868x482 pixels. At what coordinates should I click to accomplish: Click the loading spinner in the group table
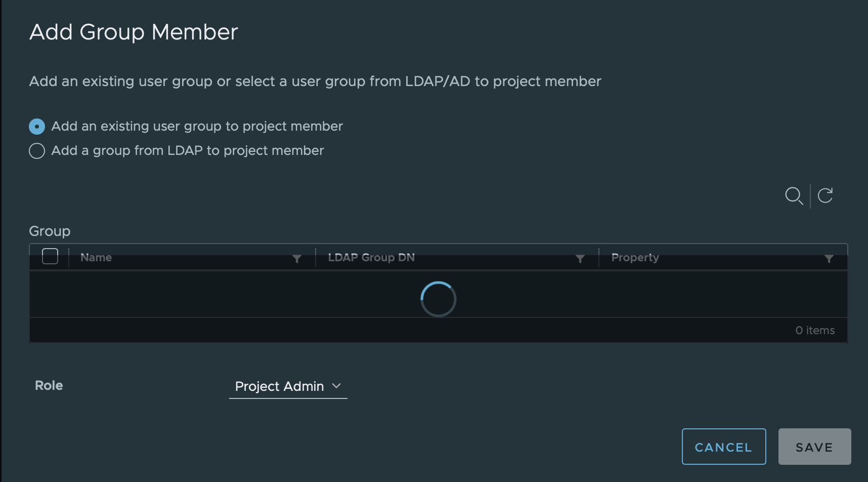(x=438, y=299)
